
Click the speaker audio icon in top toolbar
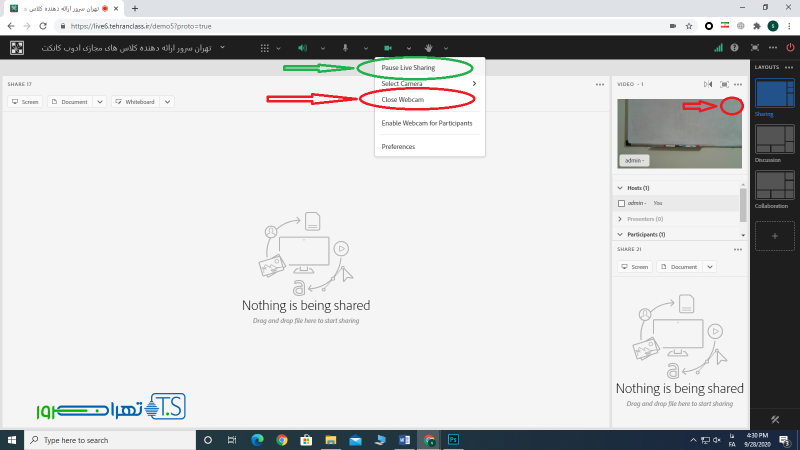click(x=301, y=47)
